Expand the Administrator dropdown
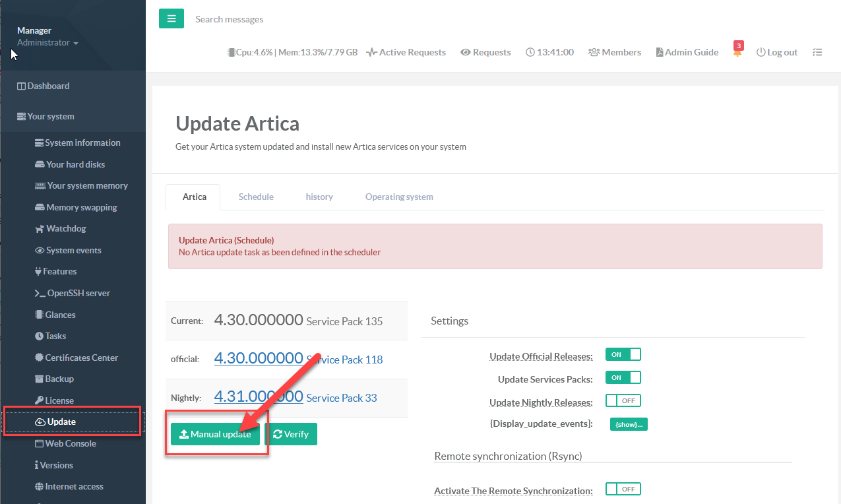 (x=47, y=43)
